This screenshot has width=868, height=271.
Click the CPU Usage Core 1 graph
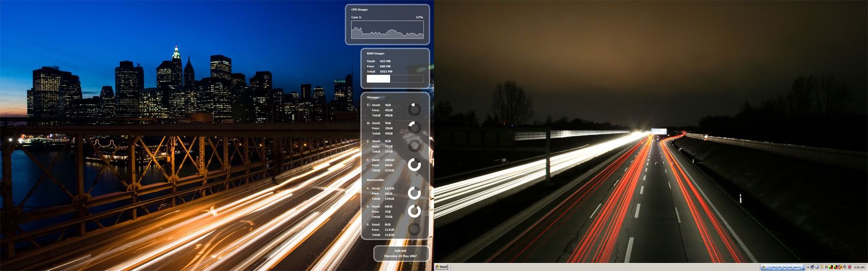pos(387,30)
